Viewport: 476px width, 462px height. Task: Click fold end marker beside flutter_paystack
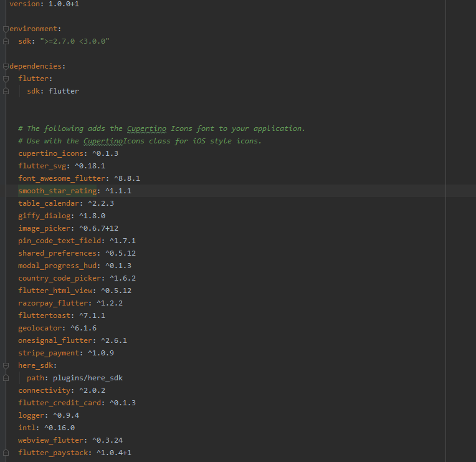(x=6, y=453)
